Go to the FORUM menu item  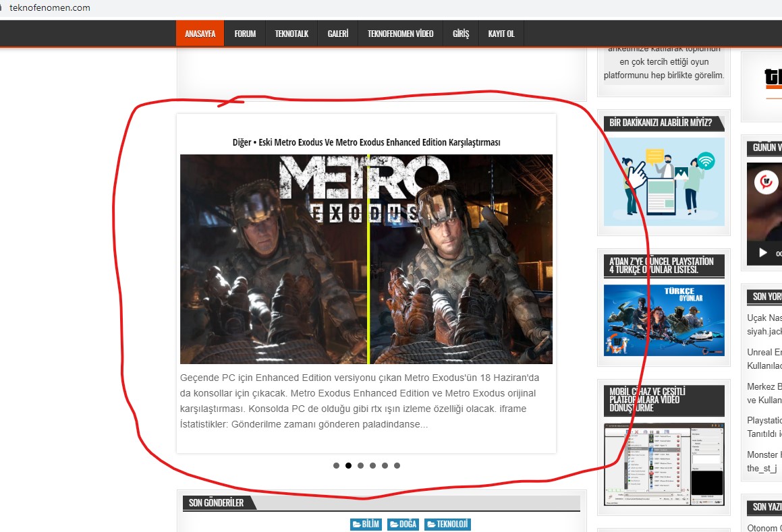click(245, 34)
